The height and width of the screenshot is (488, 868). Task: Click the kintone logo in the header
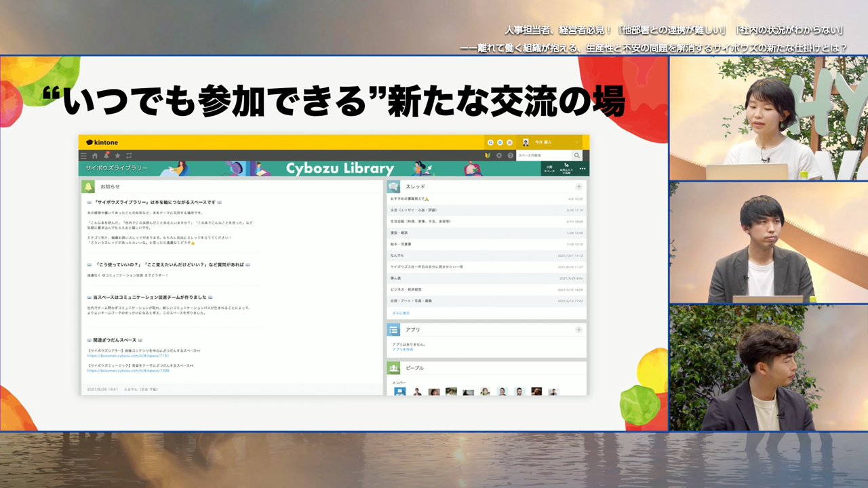[102, 142]
